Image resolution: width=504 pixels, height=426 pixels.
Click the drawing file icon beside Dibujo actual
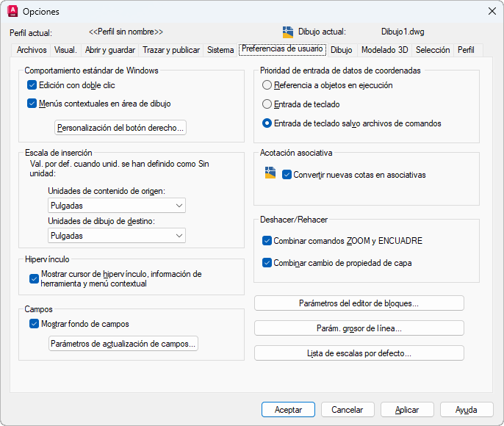(288, 32)
